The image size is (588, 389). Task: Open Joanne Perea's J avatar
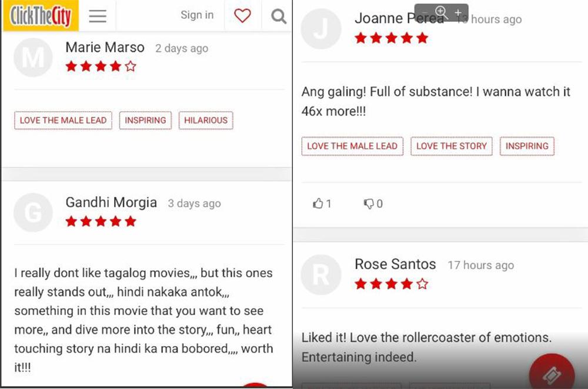321,29
